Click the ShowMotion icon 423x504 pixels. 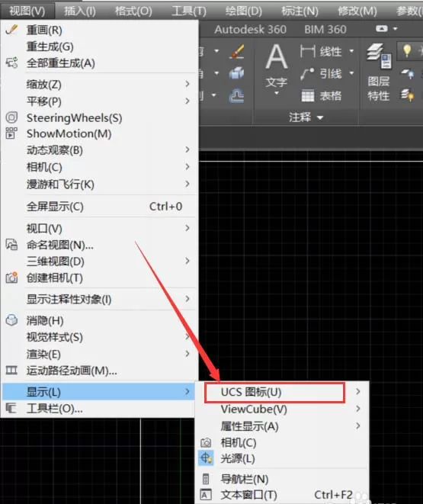tap(11, 133)
